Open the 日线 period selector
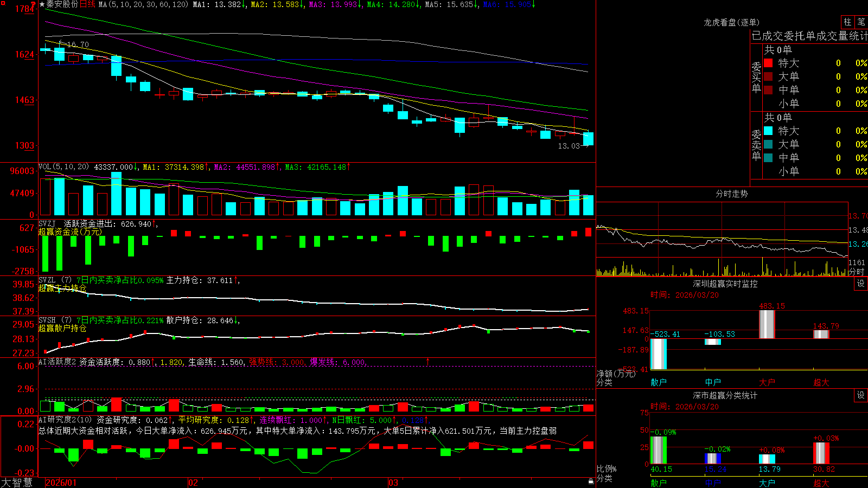The image size is (868, 488). tap(87, 4)
